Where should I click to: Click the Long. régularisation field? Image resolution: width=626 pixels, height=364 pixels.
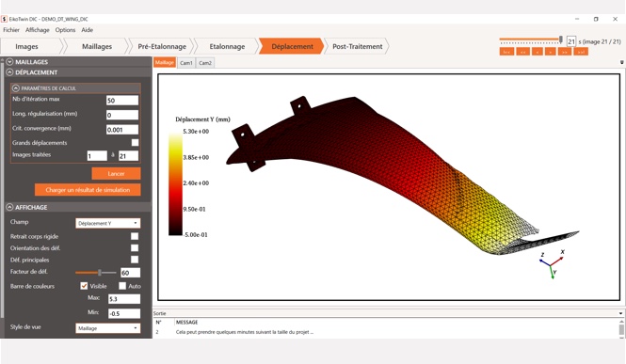[x=122, y=115]
